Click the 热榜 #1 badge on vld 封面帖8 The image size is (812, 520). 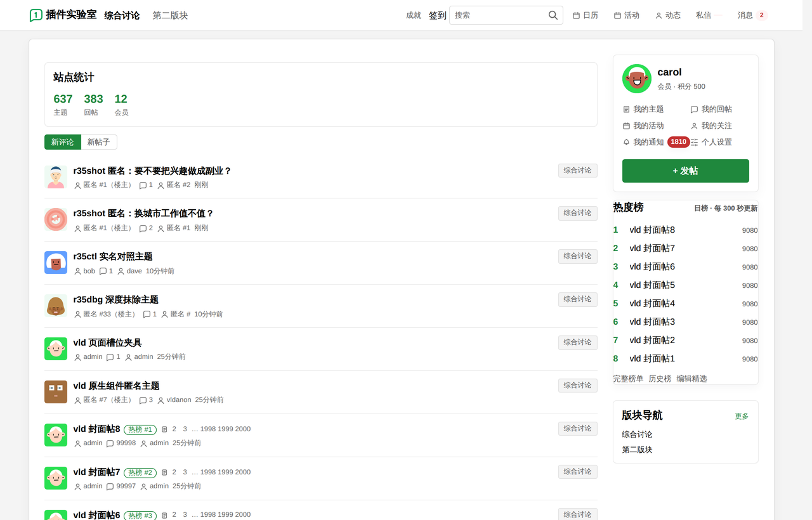(x=140, y=429)
